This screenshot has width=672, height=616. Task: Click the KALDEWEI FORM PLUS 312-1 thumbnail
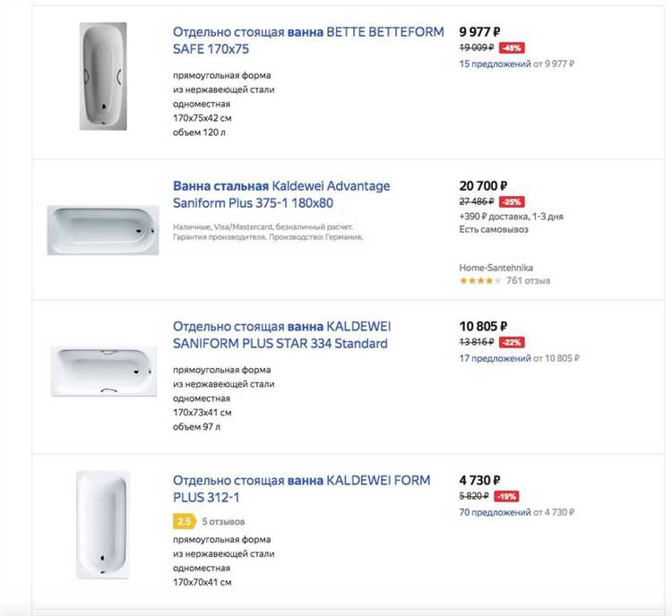(x=103, y=522)
